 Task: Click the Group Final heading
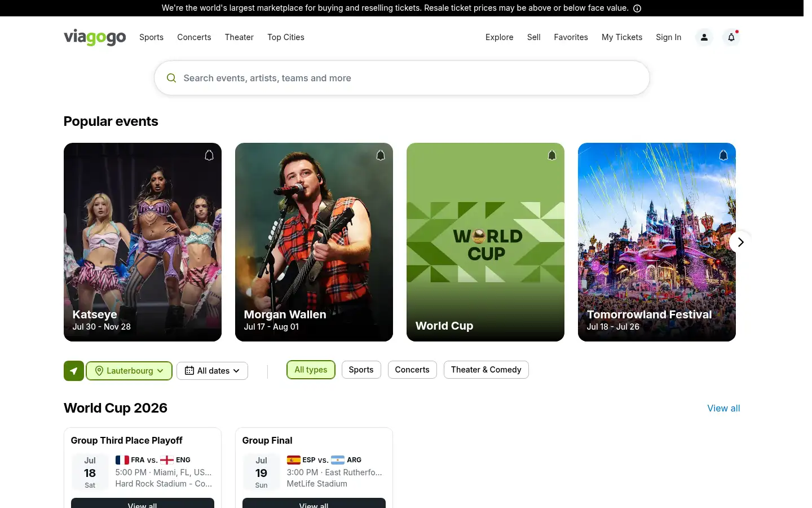click(267, 440)
